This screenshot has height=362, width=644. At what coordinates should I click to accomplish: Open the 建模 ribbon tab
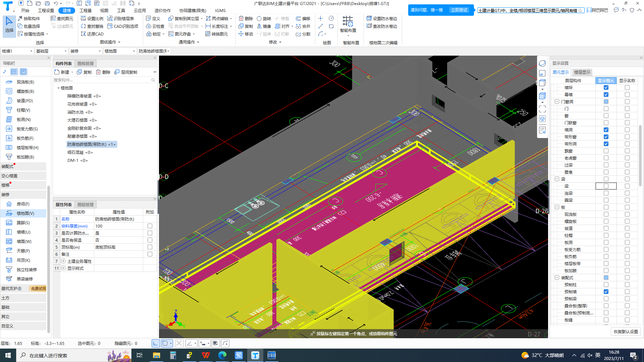[x=67, y=10]
